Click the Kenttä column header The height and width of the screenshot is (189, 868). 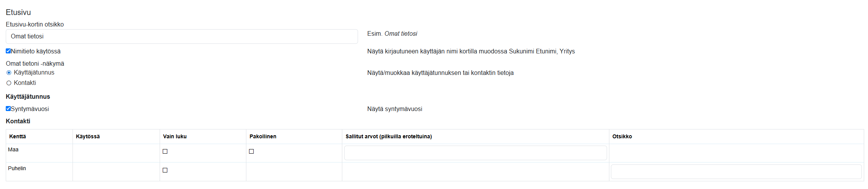[18, 136]
